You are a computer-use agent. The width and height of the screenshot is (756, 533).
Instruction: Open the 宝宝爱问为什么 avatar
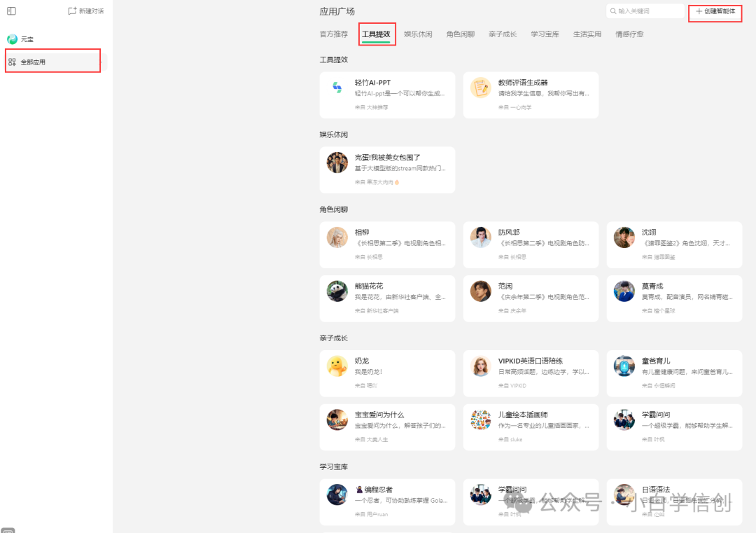pyautogui.click(x=337, y=420)
